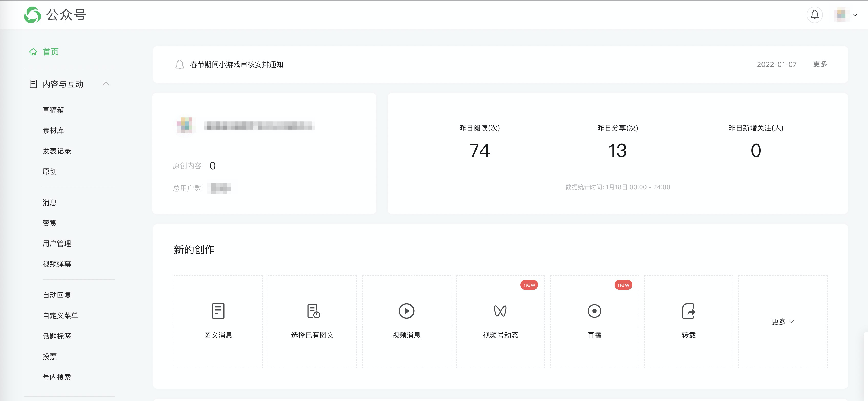The height and width of the screenshot is (401, 868).
Task: Click the 选择已有图文 icon
Action: click(313, 311)
